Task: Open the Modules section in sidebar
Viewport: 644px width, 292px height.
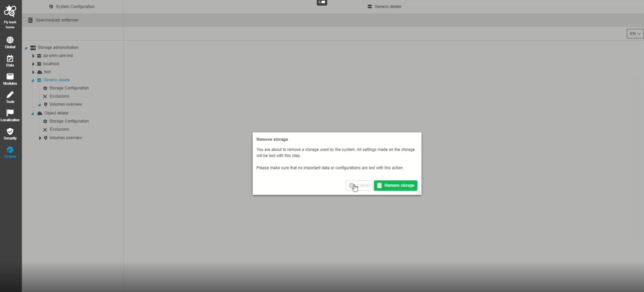Action: click(x=10, y=79)
